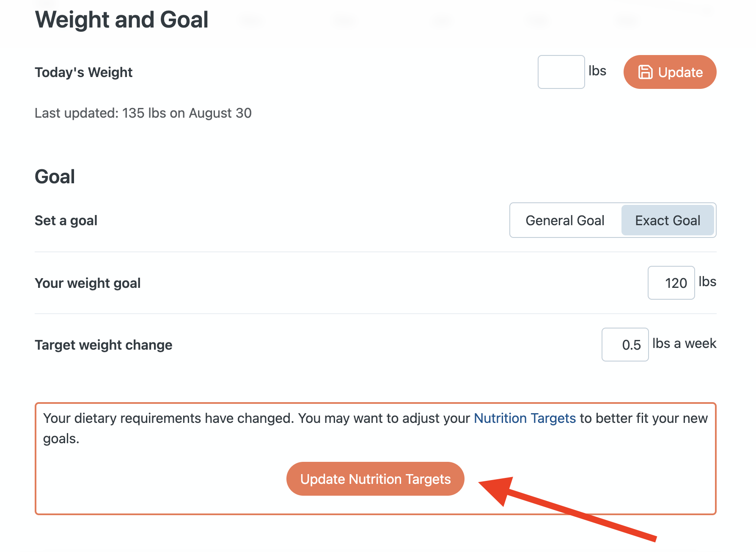Click the dietary requirements changed notice text

[x=254, y=419]
